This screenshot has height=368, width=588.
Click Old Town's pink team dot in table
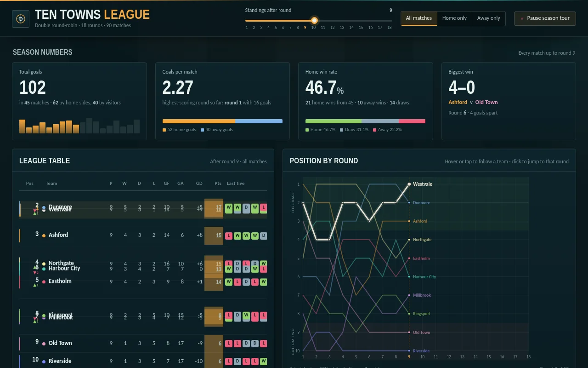44,344
